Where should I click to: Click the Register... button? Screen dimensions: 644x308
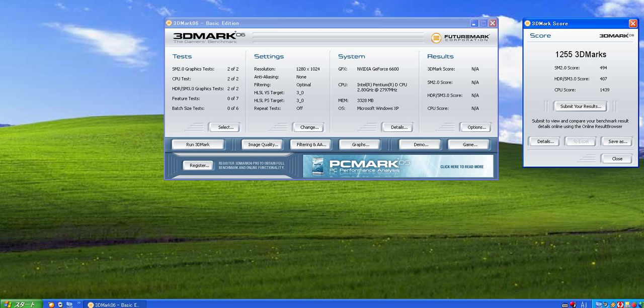(x=199, y=165)
